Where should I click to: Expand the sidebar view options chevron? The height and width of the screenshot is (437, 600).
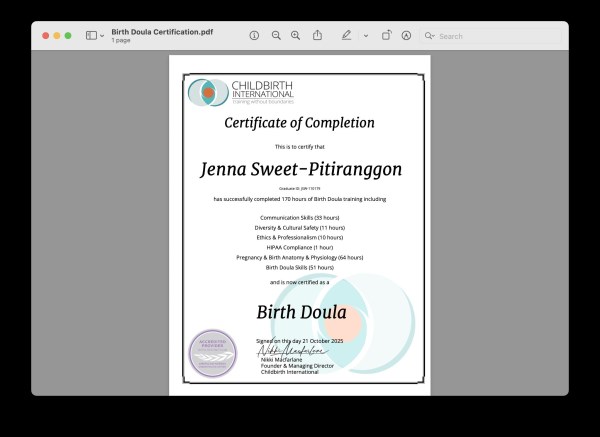(102, 35)
